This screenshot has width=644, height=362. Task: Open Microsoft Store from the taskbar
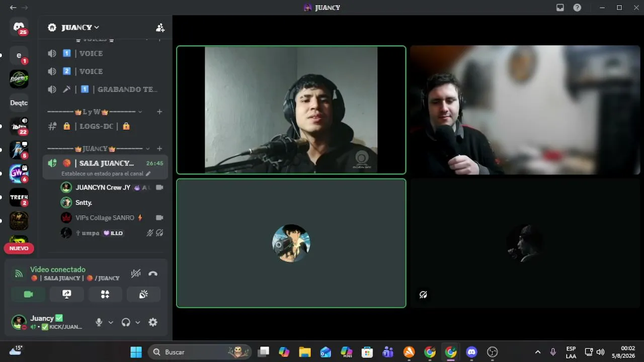click(x=367, y=352)
